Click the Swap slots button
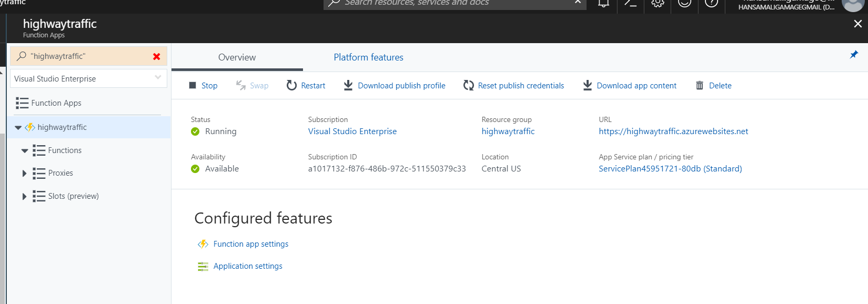 point(253,85)
